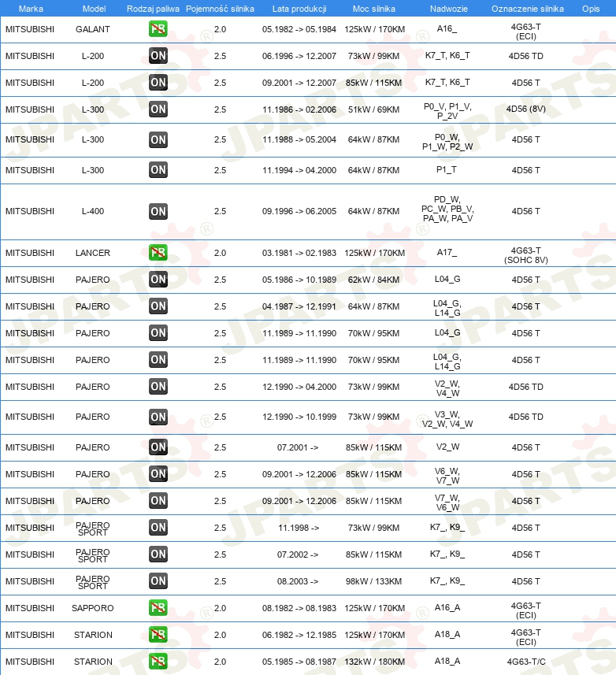Click the A17_ body code
Viewport: 616px width, 675px height.
pos(447,252)
